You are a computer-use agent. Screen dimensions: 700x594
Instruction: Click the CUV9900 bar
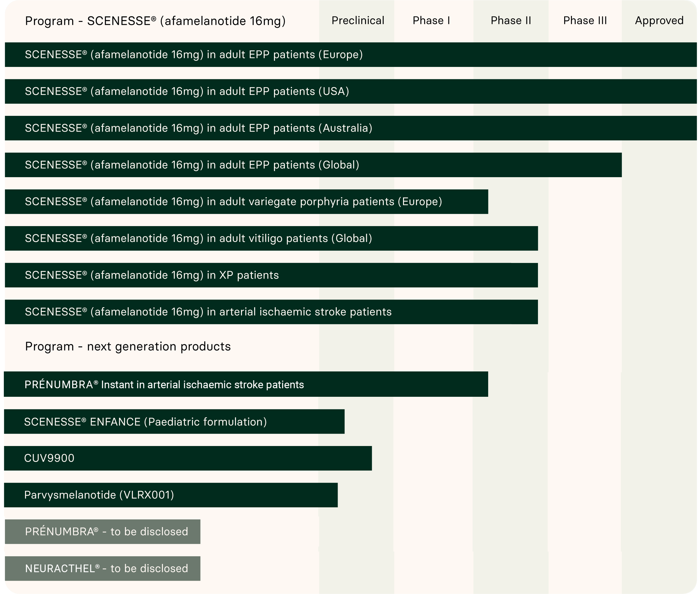[188, 458]
